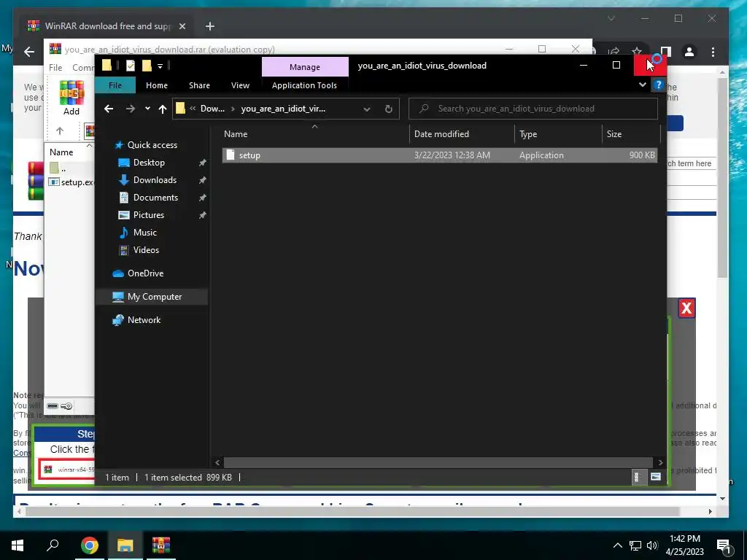Click WinRAR's up one level arrow
The width and height of the screenshot is (747, 560).
pos(60,131)
